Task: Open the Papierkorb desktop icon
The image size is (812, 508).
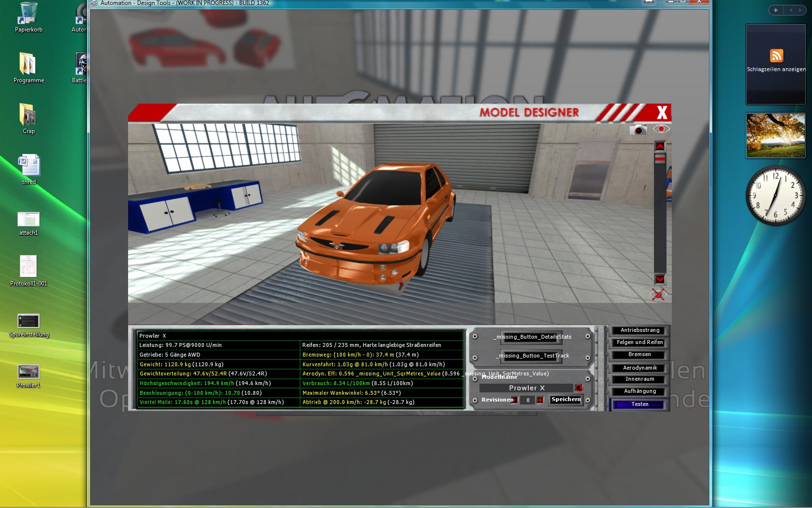Action: [29, 17]
